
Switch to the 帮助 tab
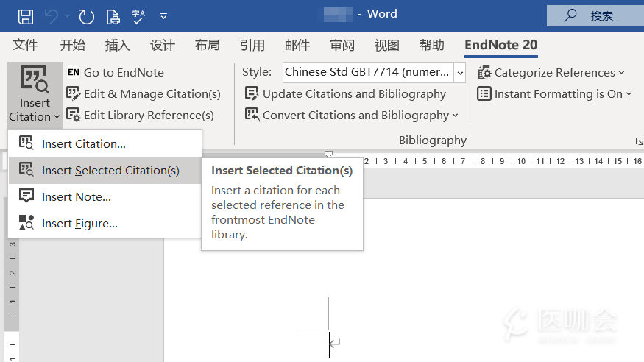pyautogui.click(x=431, y=45)
